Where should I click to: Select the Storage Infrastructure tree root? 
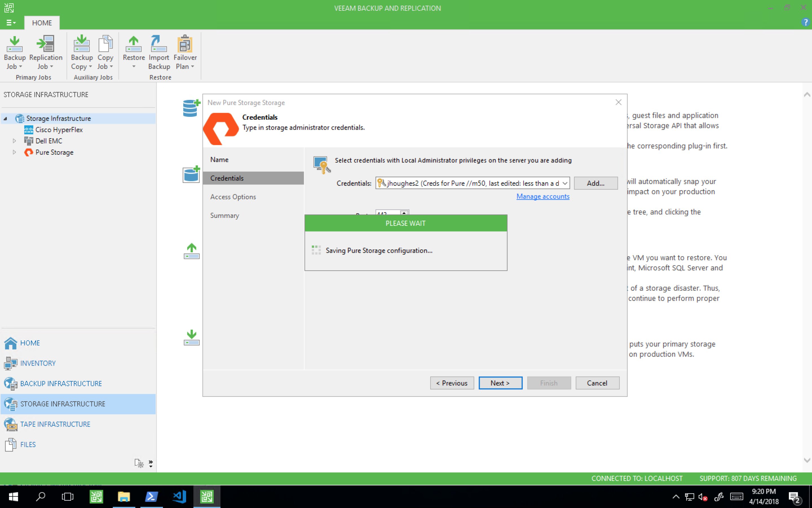[58, 118]
